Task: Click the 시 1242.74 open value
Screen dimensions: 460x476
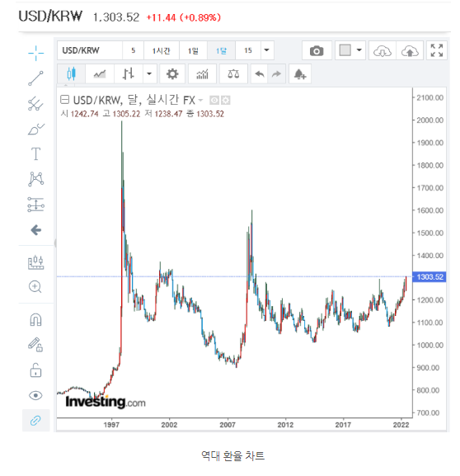Action: click(x=79, y=114)
